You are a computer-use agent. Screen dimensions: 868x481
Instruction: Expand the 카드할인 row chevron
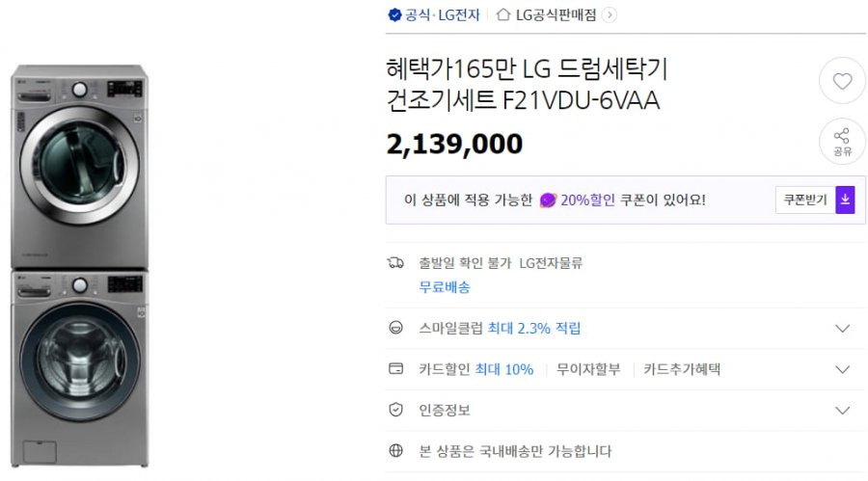click(x=842, y=369)
